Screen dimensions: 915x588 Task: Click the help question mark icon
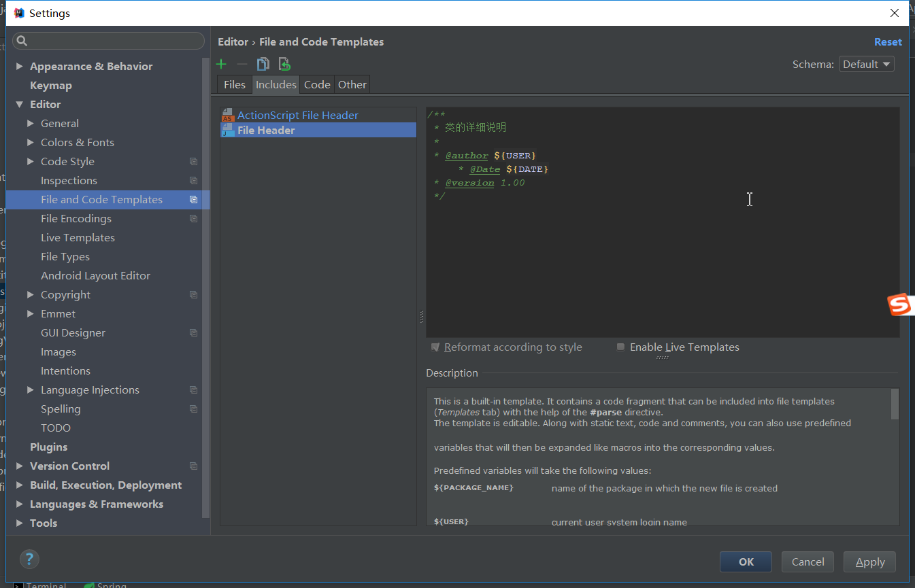pos(29,559)
